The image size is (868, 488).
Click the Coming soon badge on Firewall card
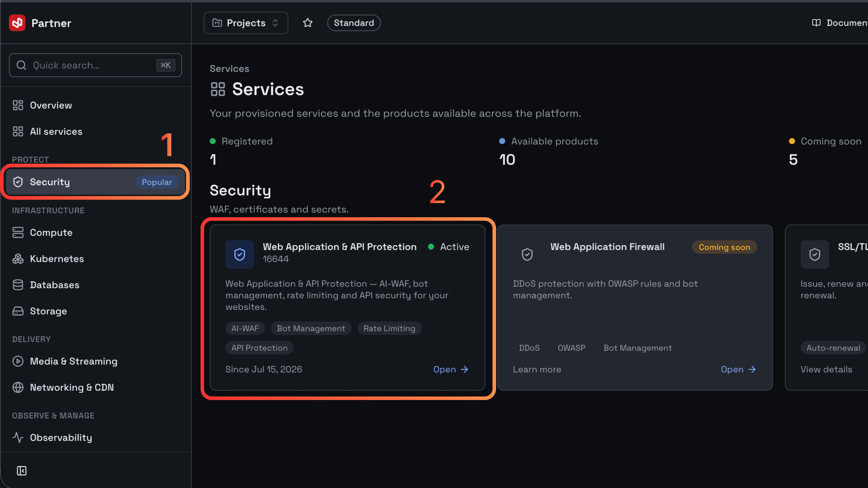(724, 247)
